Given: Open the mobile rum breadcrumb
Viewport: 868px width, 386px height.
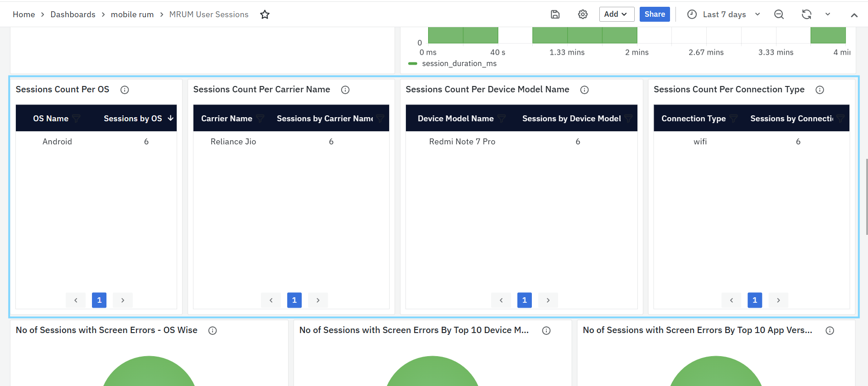Looking at the screenshot, I should click(x=132, y=14).
